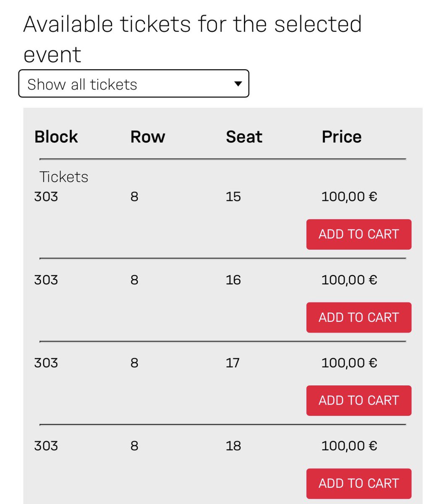The image size is (446, 504).
Task: Click the Available tickets page heading
Action: click(x=192, y=39)
